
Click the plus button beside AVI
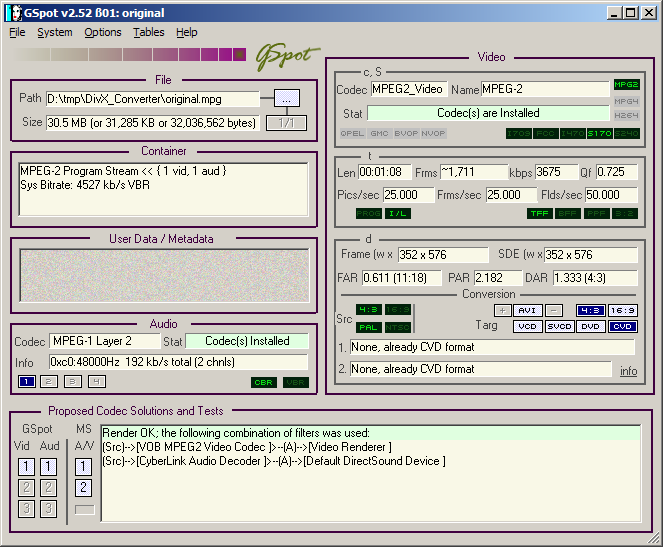503,311
